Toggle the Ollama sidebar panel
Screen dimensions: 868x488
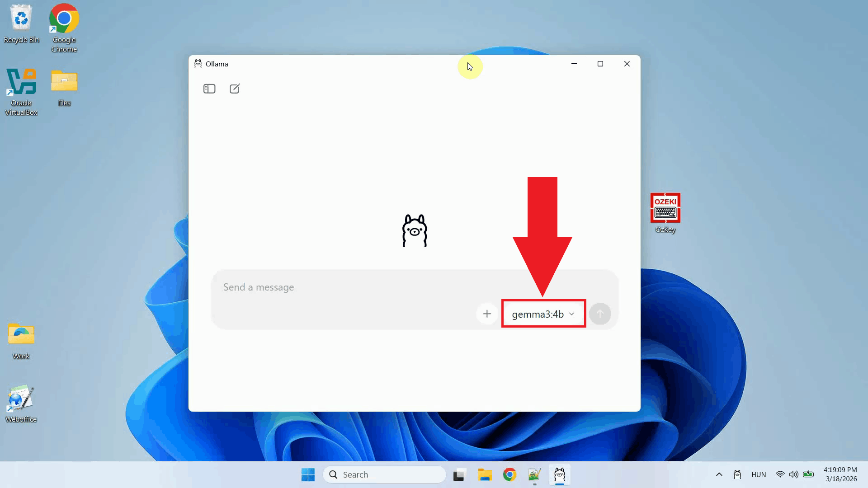[x=209, y=89]
